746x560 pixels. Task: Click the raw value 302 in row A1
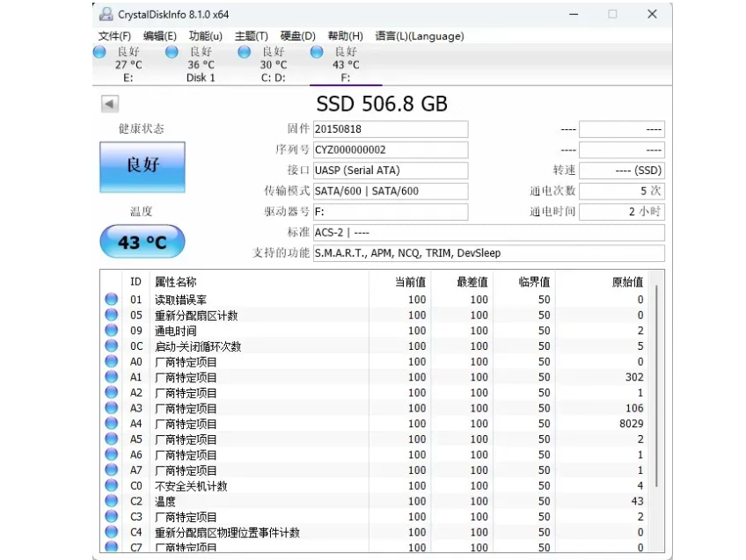point(634,377)
